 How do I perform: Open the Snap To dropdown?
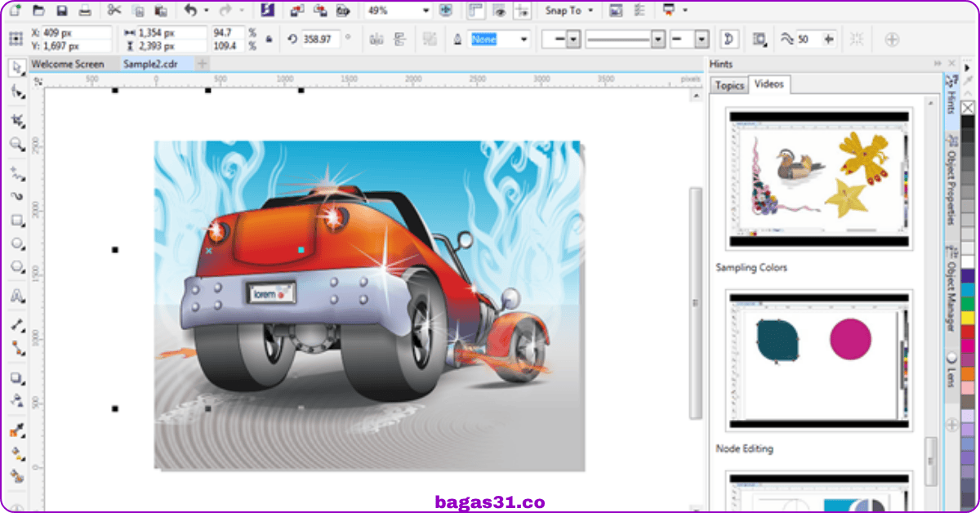pos(568,11)
